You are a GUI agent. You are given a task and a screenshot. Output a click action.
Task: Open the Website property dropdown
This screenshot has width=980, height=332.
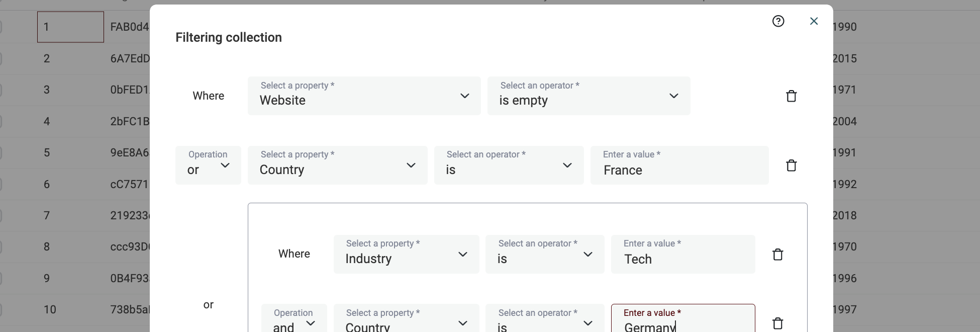point(364,96)
